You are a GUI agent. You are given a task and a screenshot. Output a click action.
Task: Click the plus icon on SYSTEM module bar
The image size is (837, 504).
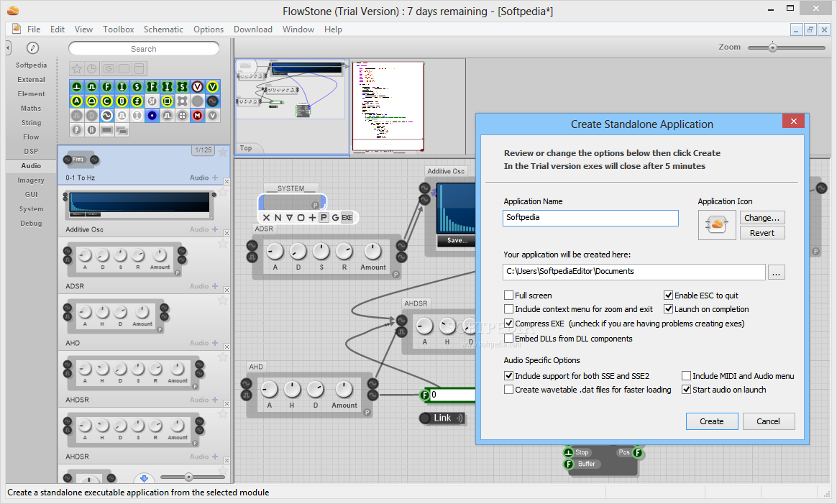point(312,217)
